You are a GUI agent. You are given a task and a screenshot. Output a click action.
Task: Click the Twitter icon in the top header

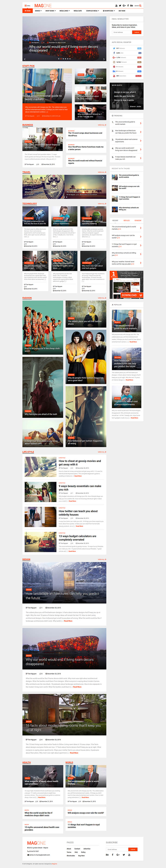point(120,6)
